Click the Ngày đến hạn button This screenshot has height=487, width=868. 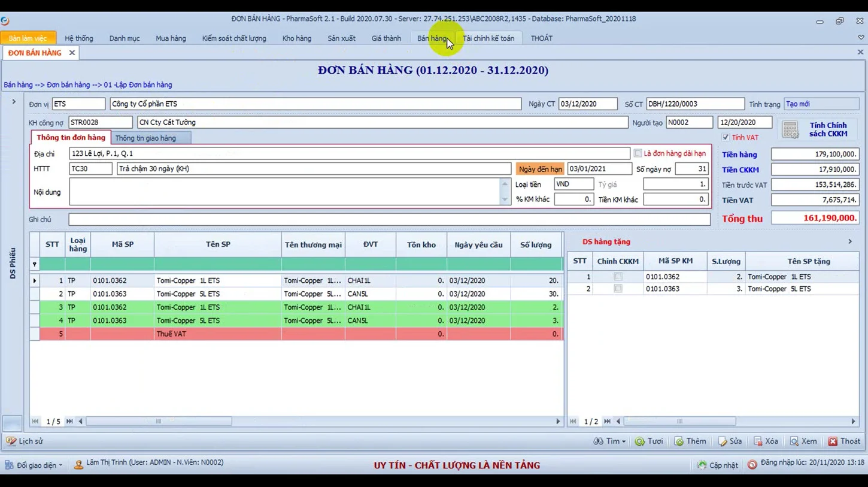point(540,169)
